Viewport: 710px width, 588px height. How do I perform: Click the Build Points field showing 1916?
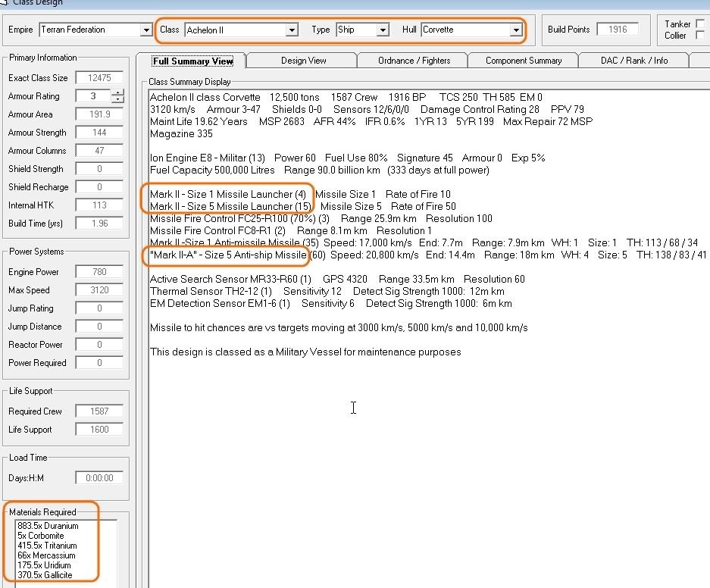[x=617, y=30]
